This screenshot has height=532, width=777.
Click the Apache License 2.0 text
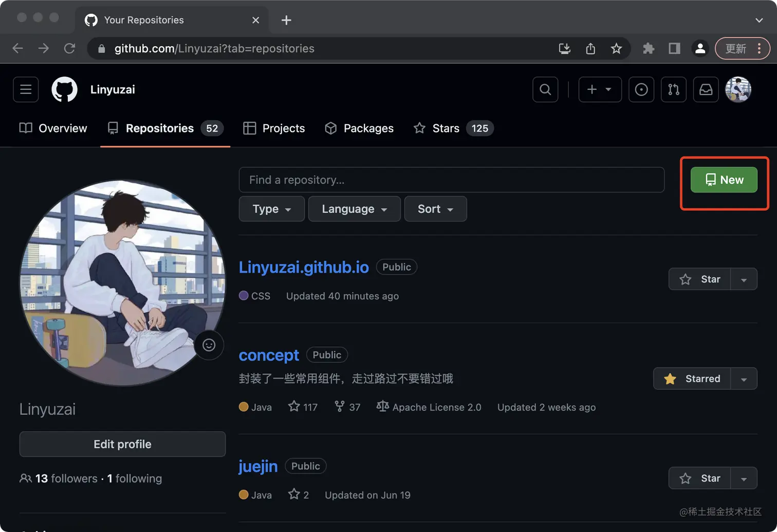437,407
